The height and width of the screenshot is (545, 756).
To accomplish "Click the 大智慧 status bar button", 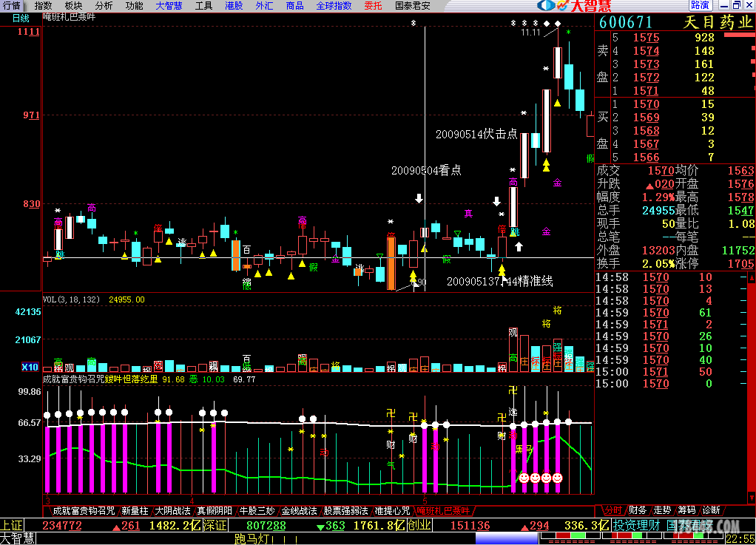I will click(18, 538).
